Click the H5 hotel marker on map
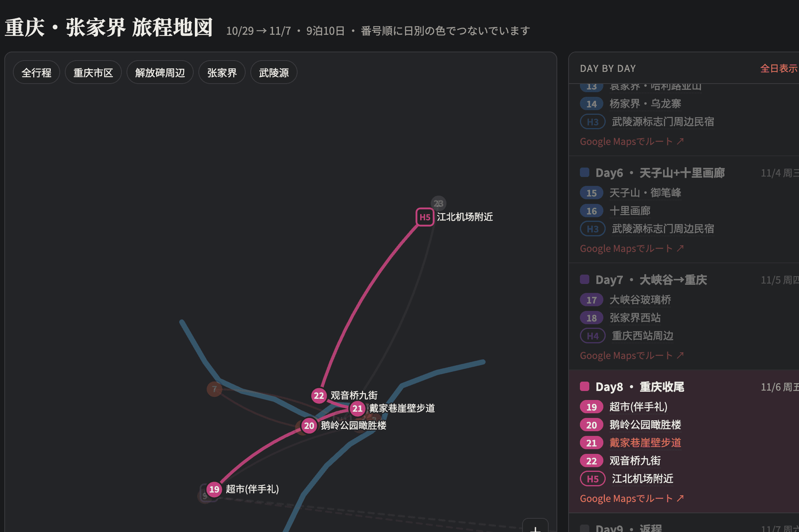 point(425,217)
